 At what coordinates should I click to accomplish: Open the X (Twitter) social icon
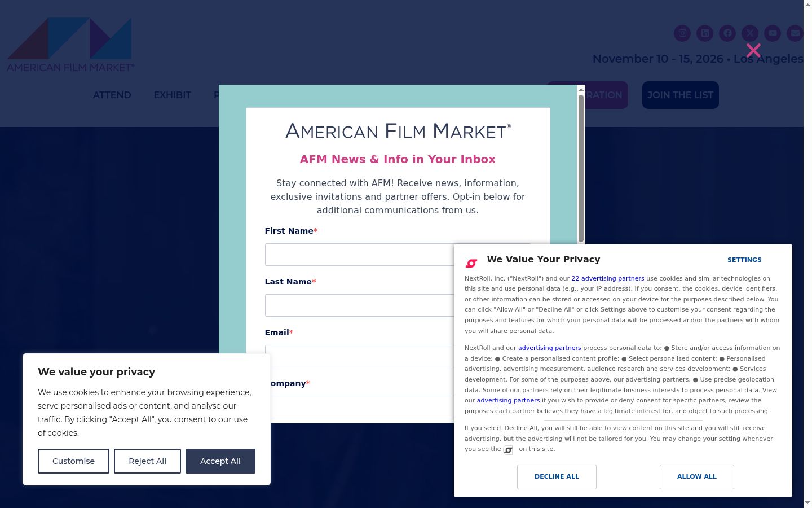coord(750,33)
